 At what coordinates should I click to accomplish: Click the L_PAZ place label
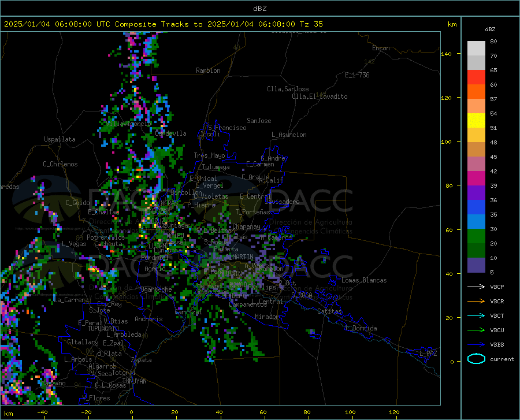coord(428,354)
